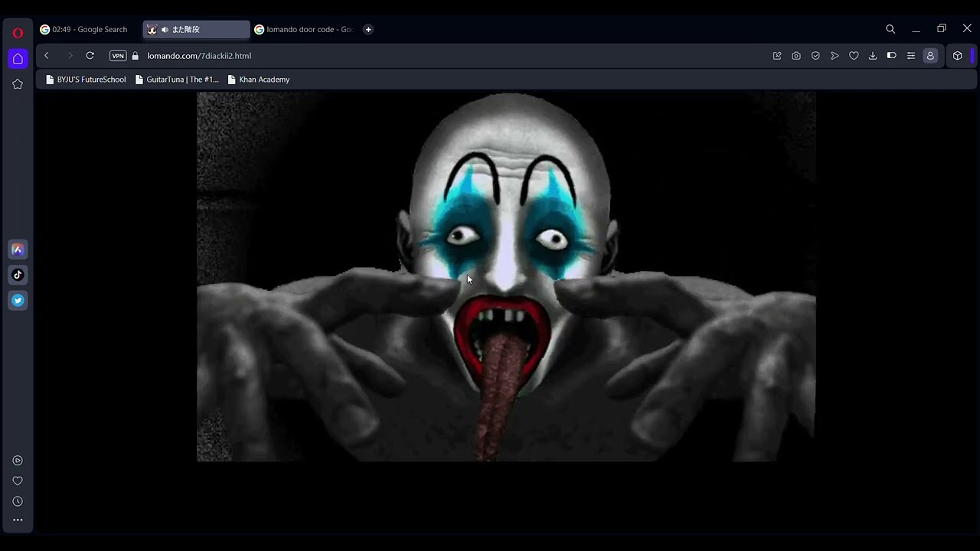The width and height of the screenshot is (980, 551).
Task: Open BYJU'S FutureSchool bookmark
Action: 86,80
